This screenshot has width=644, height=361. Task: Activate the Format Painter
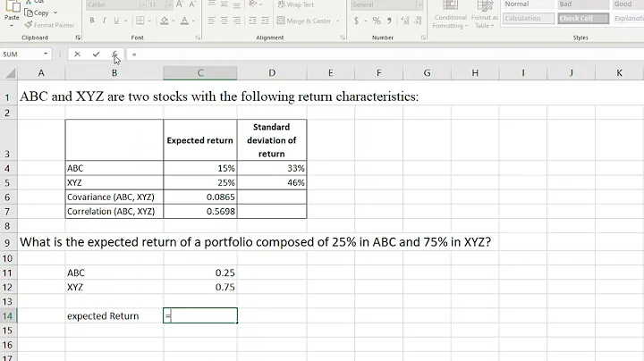click(49, 25)
